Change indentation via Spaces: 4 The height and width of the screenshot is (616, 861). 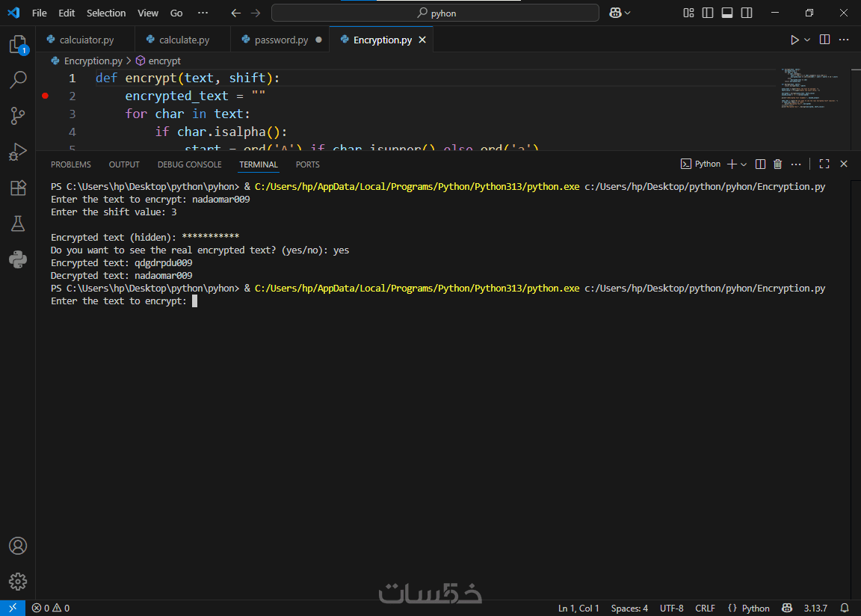coord(629,609)
